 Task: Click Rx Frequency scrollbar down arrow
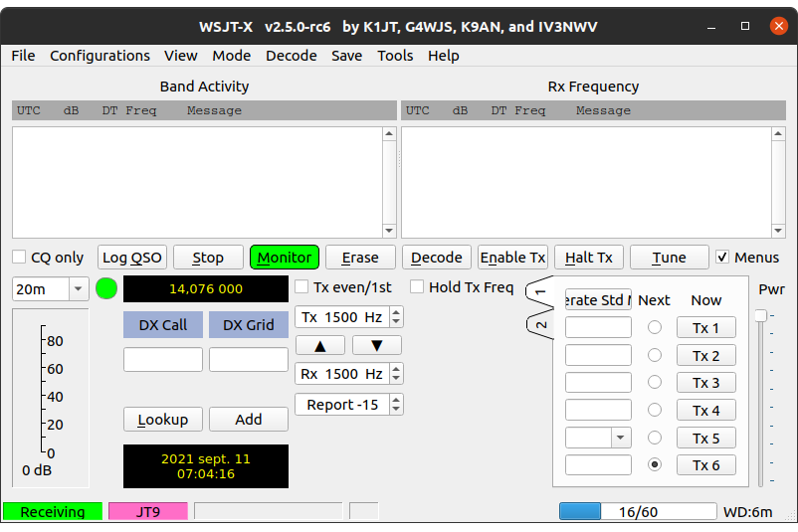coord(778,231)
